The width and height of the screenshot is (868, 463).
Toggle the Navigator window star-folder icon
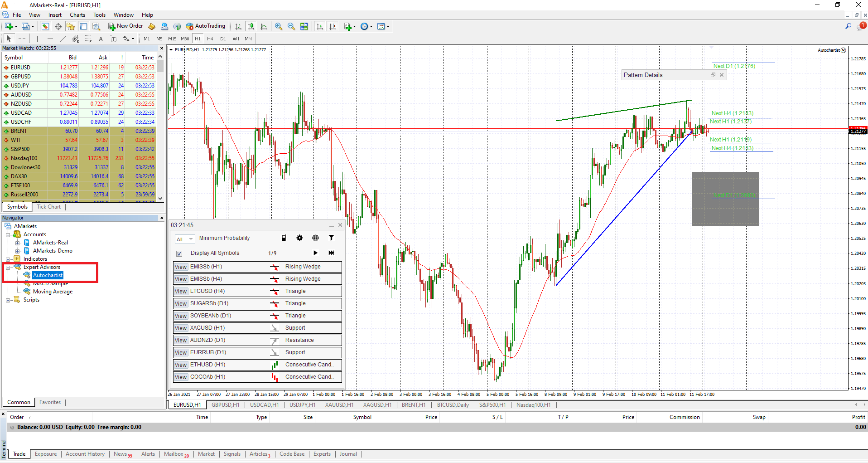coord(71,26)
